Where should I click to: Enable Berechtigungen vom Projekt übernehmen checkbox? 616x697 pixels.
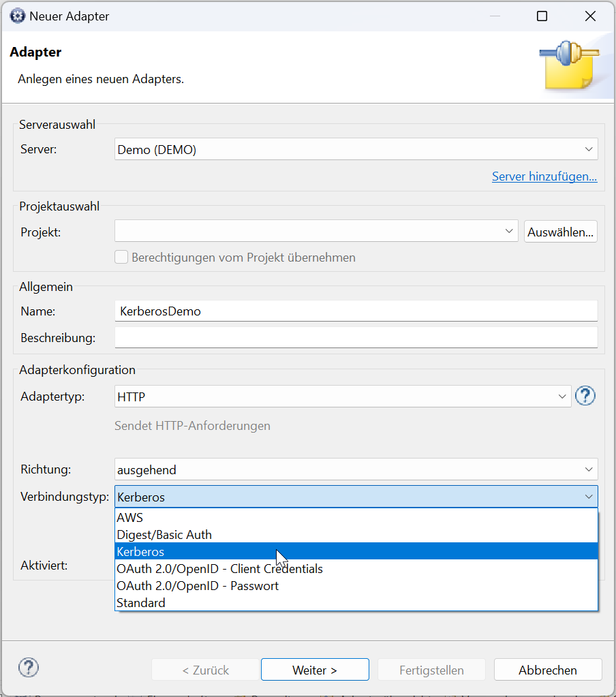tap(121, 257)
